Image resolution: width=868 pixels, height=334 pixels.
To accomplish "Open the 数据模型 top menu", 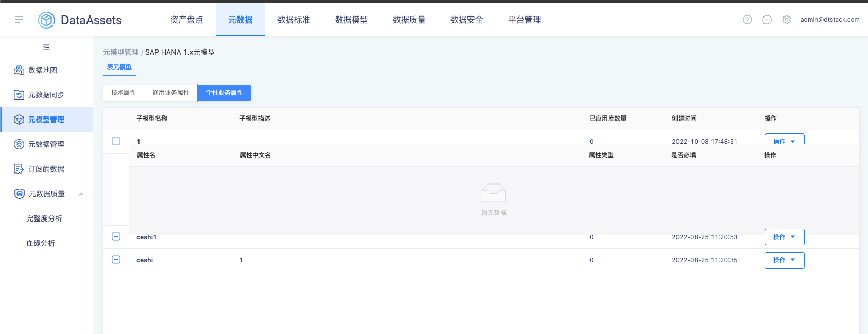I will pyautogui.click(x=352, y=20).
